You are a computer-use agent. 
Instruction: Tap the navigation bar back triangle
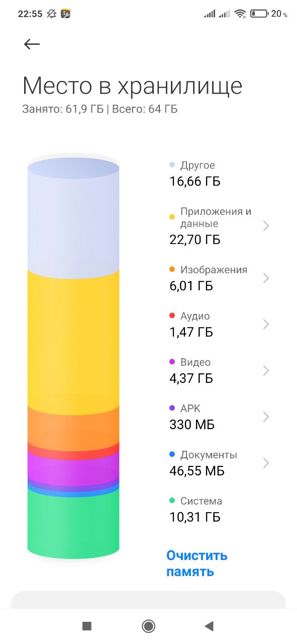210,626
